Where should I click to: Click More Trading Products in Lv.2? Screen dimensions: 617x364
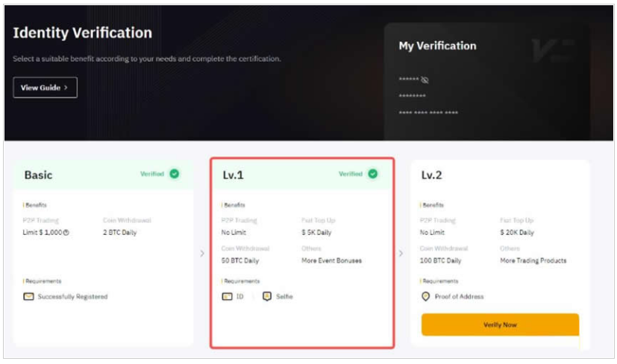[x=533, y=261]
